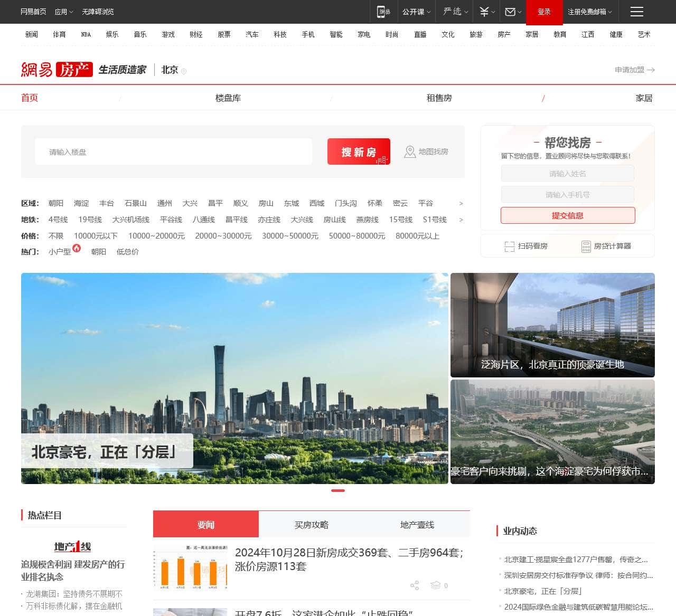
Task: Expand the 严选 dropdown
Action: coord(456,12)
